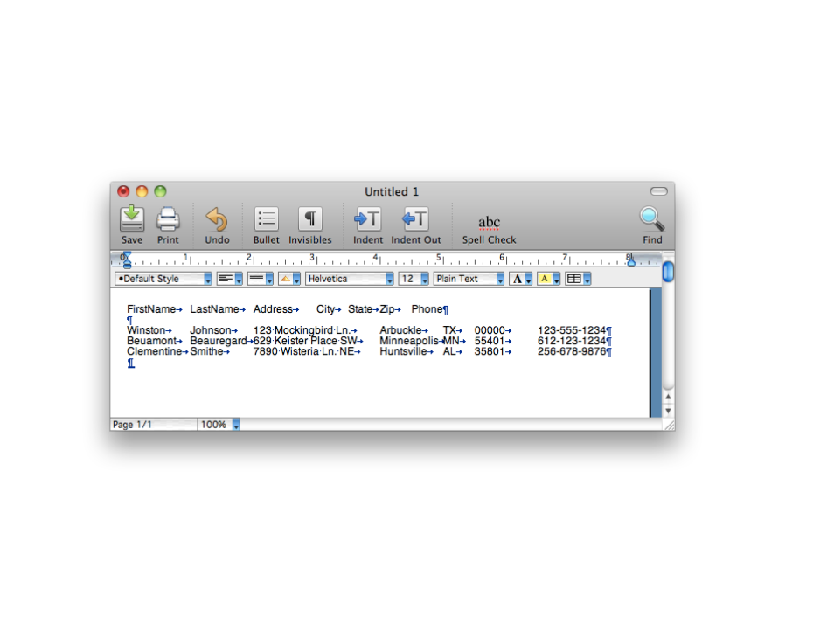Close the window with red button
The width and height of the screenshot is (834, 644).
[x=123, y=191]
